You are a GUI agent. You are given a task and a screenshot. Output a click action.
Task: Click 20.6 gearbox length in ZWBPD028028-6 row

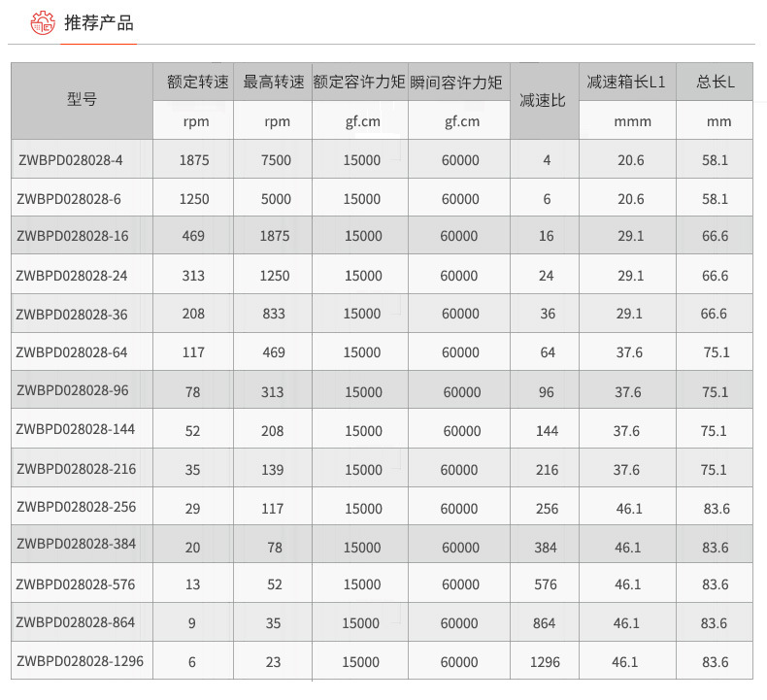(x=630, y=199)
